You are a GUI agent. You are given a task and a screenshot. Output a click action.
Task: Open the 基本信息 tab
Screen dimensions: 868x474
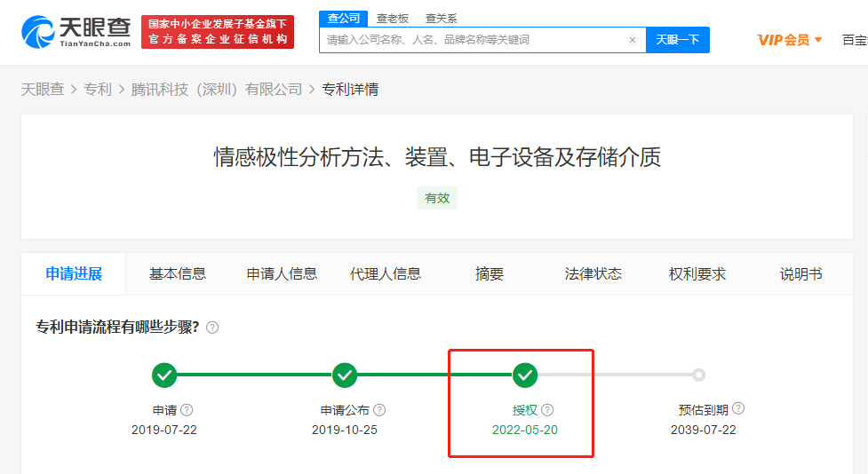coord(178,273)
